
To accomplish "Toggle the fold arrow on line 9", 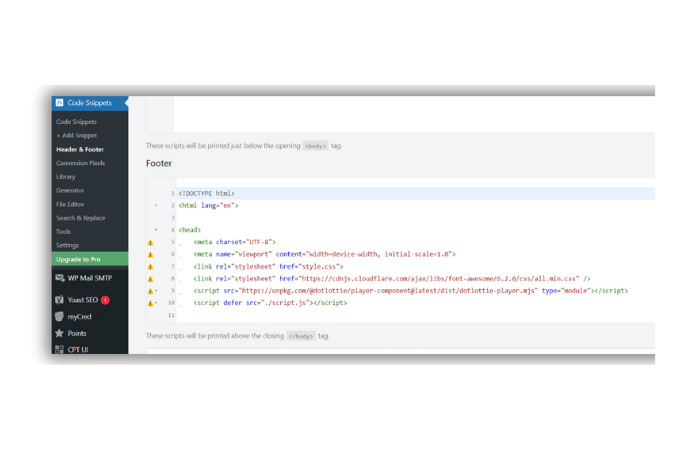I will pyautogui.click(x=156, y=291).
